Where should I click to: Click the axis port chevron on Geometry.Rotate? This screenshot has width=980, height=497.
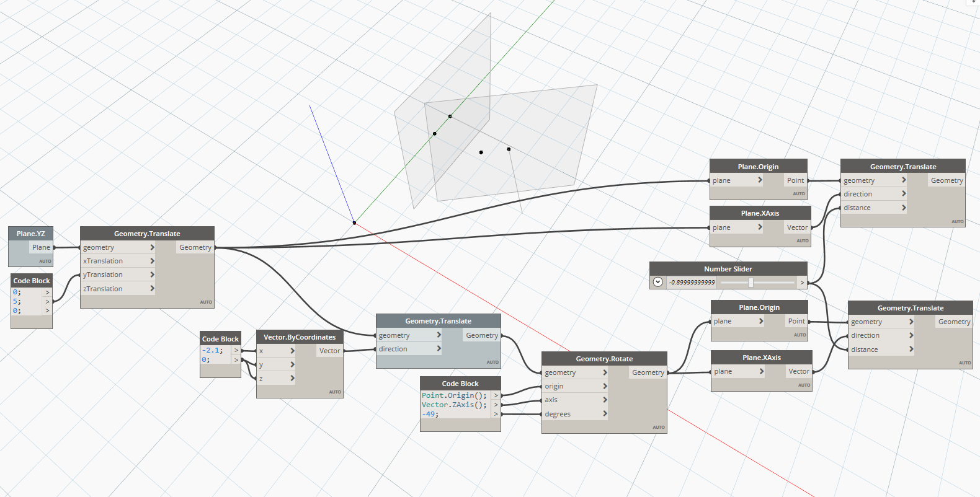tap(605, 400)
